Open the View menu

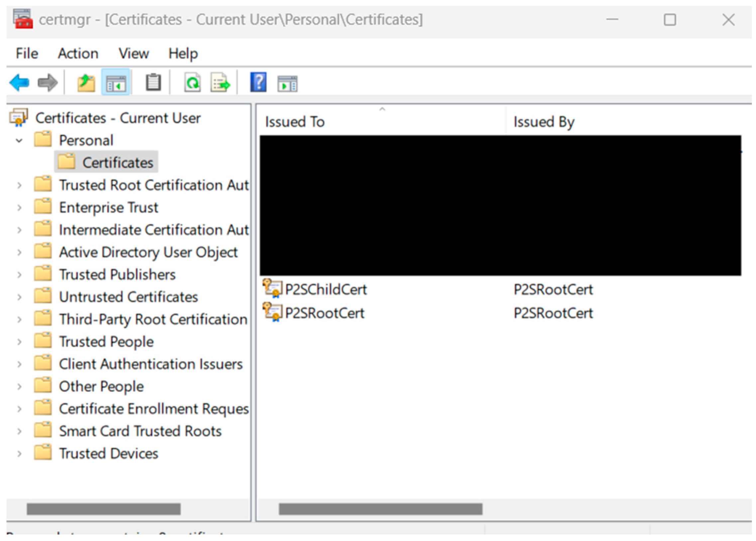[134, 53]
